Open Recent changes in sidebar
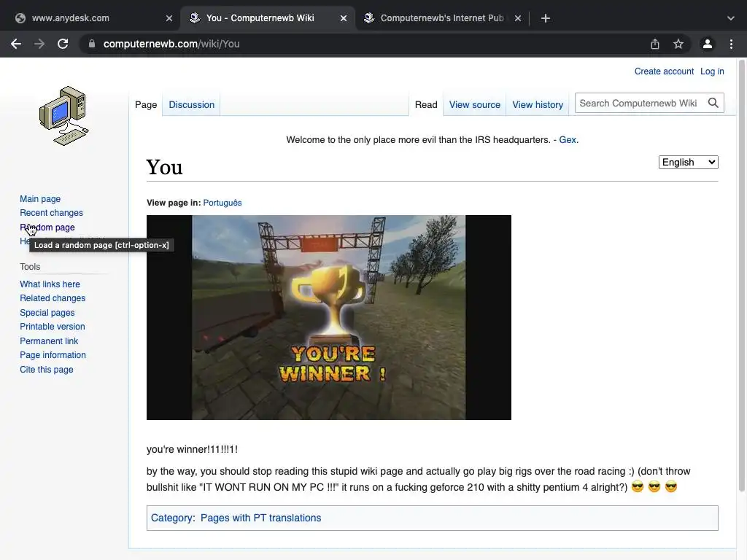 (x=52, y=213)
